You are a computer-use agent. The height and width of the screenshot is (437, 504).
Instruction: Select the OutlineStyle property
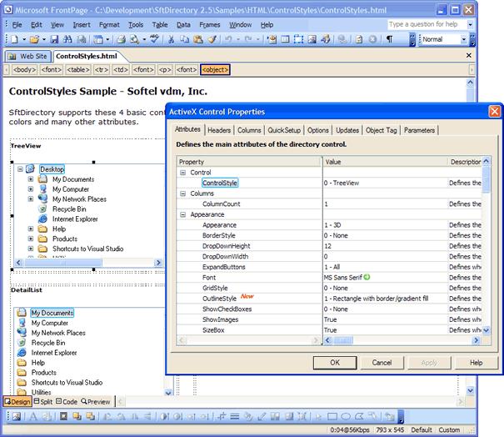tap(219, 299)
